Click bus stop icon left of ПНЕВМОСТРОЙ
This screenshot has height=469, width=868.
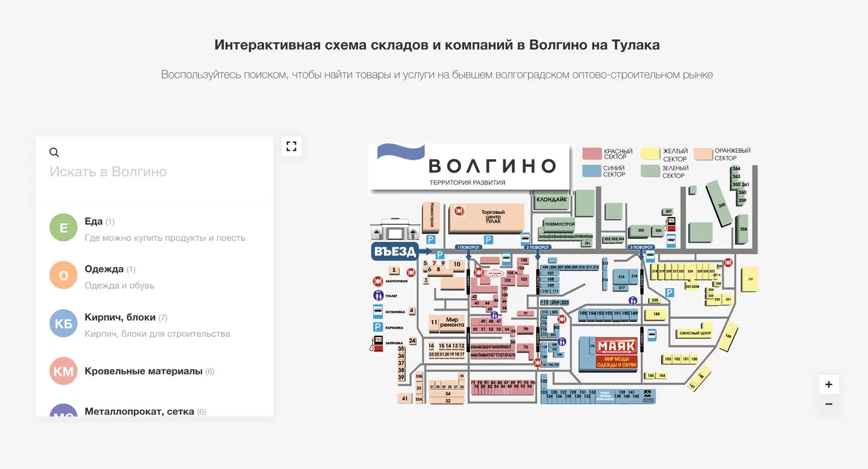526,238
